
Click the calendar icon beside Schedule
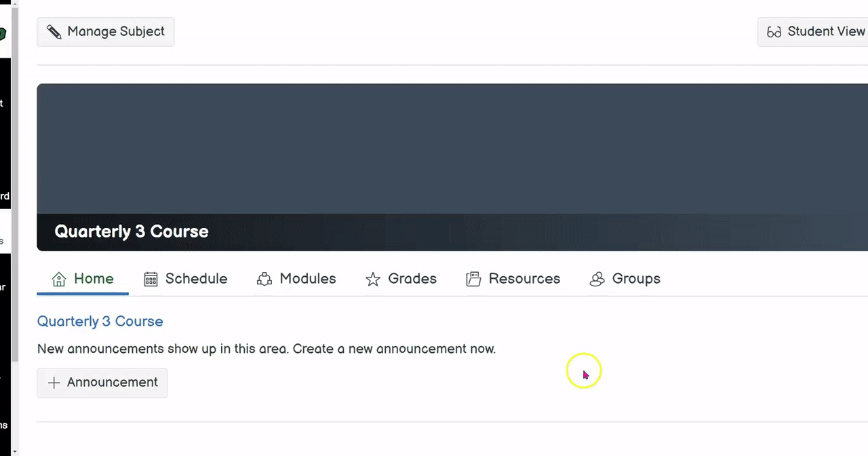151,279
